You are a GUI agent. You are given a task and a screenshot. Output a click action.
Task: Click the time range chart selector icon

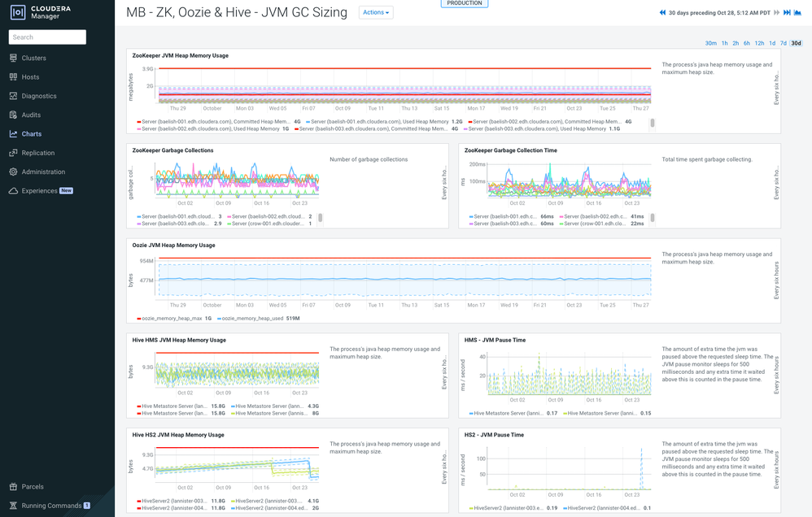coord(797,12)
